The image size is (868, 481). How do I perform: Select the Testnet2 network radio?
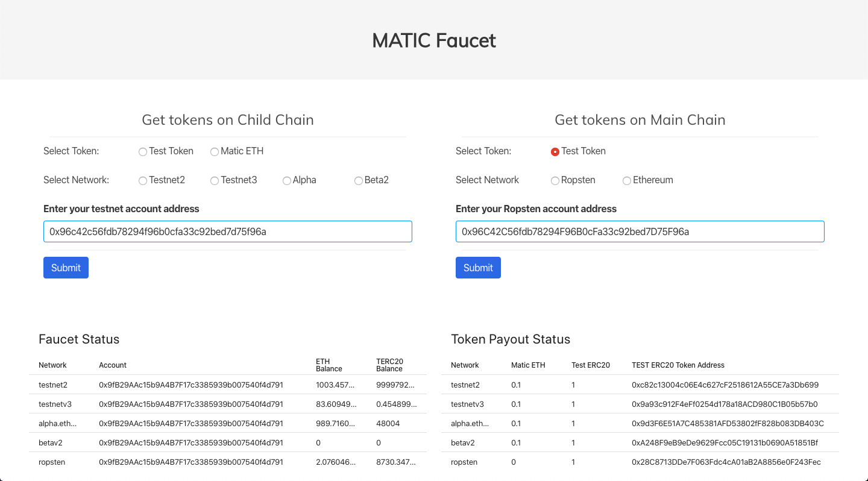click(143, 181)
